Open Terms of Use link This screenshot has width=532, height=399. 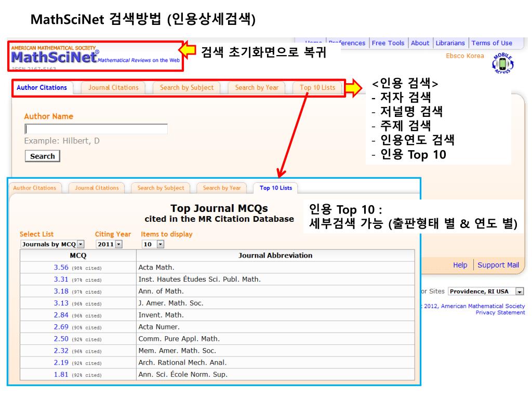491,43
